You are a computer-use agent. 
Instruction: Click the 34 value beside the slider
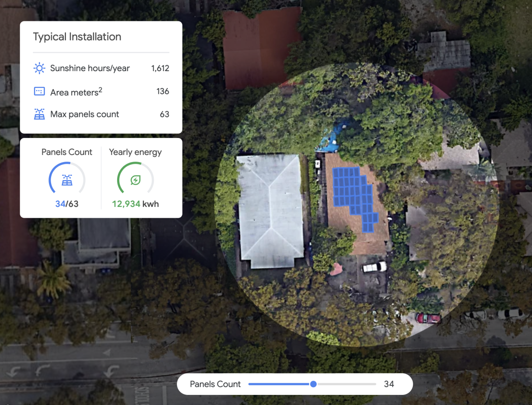(x=389, y=384)
